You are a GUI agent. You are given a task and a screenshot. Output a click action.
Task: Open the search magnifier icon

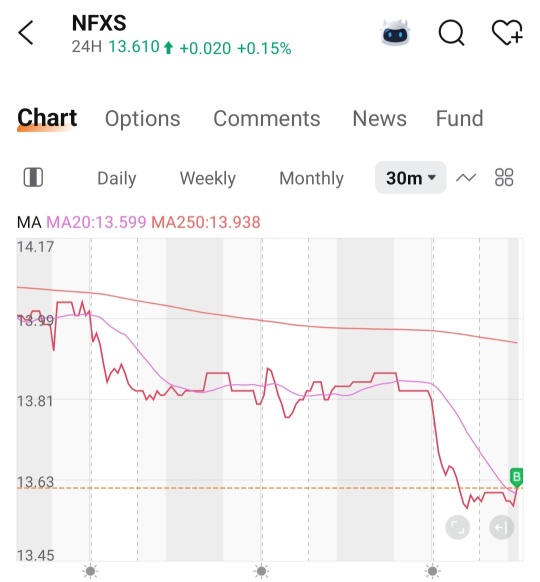coord(451,33)
